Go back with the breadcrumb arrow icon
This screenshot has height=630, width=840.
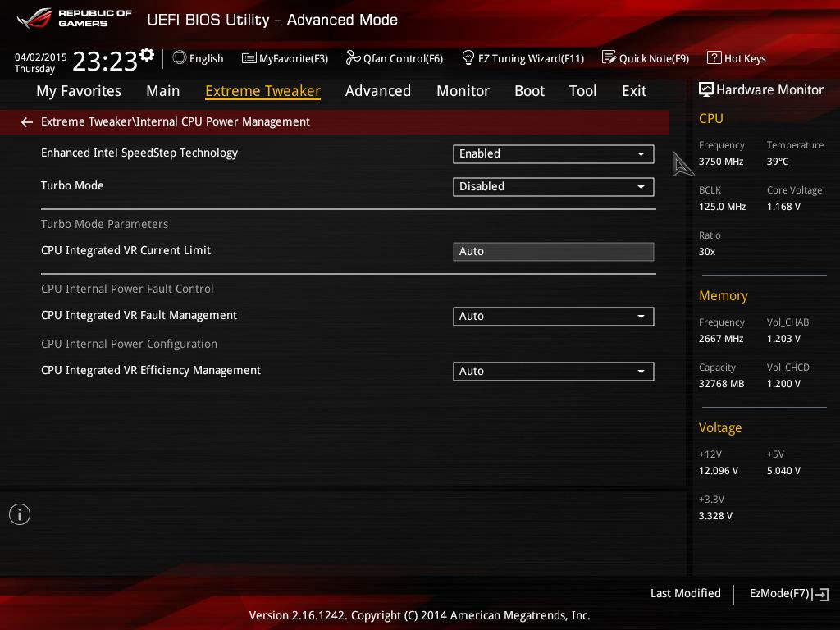[26, 121]
